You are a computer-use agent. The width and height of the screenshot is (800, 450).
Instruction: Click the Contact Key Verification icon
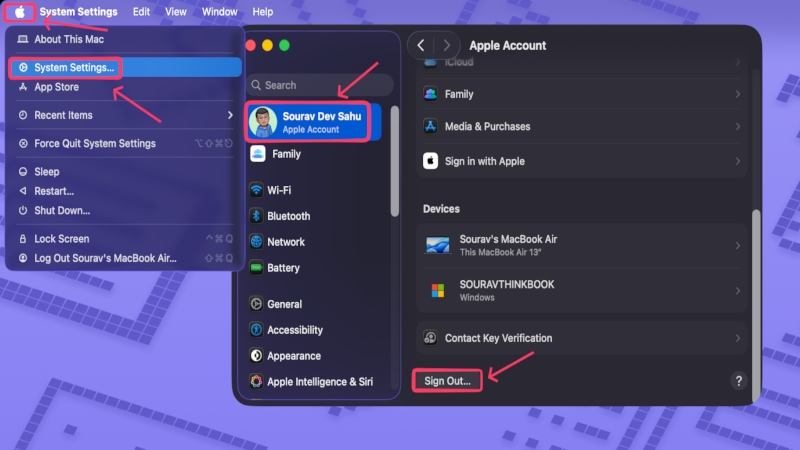coord(430,338)
